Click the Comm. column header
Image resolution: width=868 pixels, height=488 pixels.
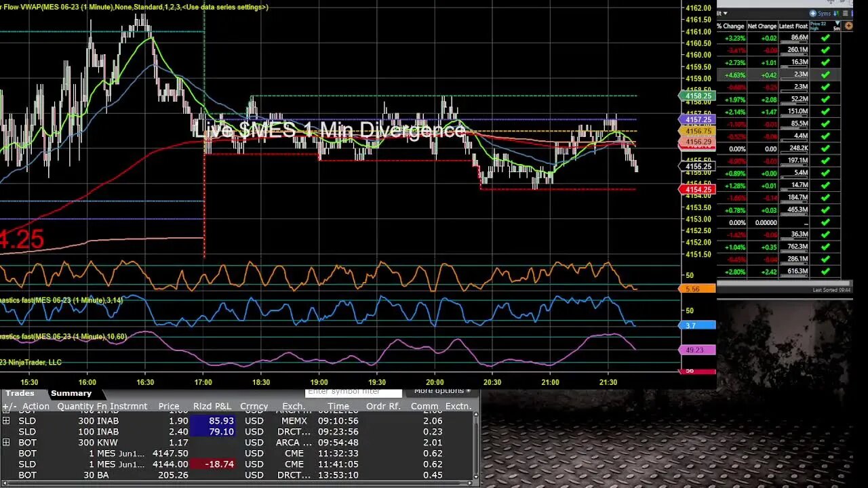(x=425, y=407)
